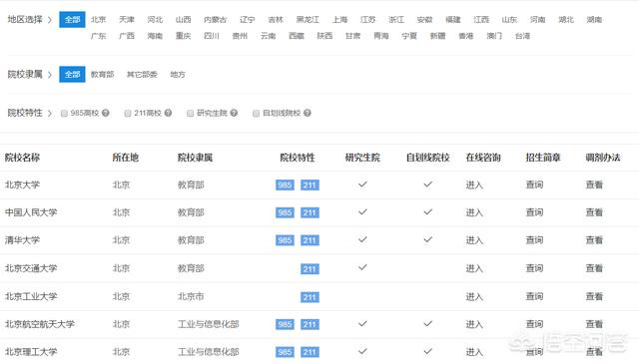Click 查看 调剂办法 for 北京大学
This screenshot has width=639, height=364.
click(594, 184)
